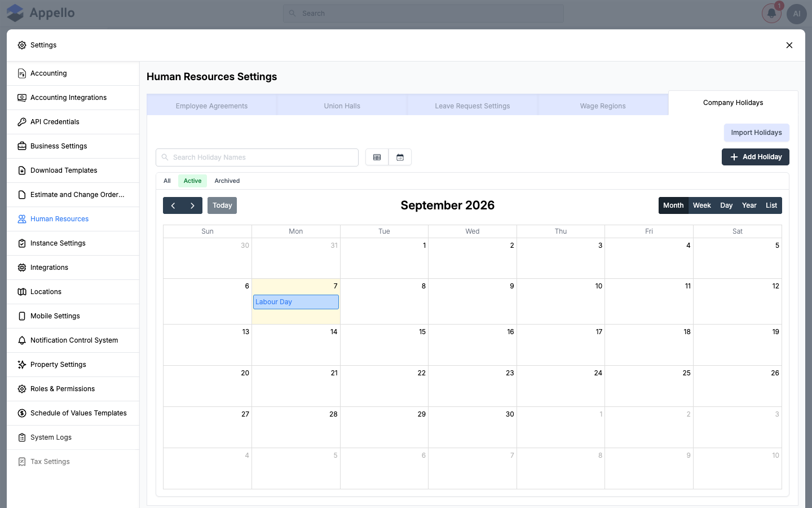Viewport: 812px width, 508px height.
Task: Open Tax Settings
Action: tap(73, 462)
